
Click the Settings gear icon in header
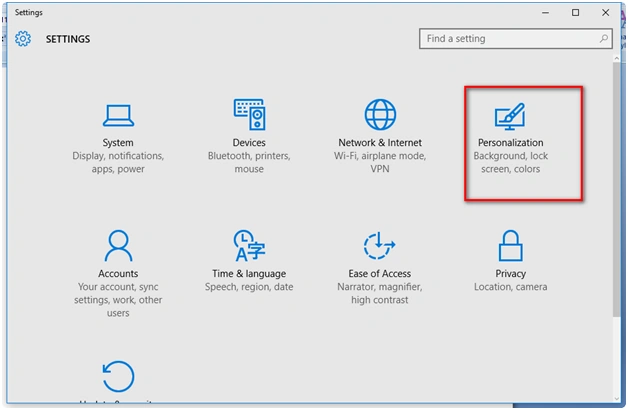[23, 38]
